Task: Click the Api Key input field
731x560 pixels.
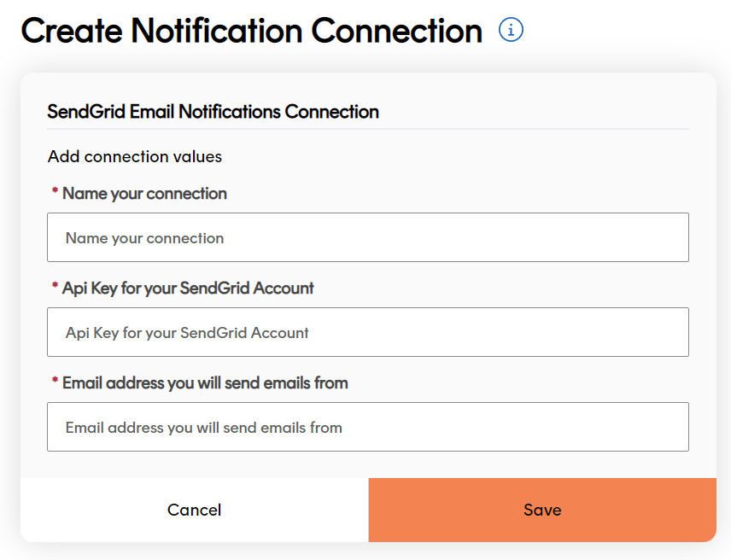Action: pos(367,332)
